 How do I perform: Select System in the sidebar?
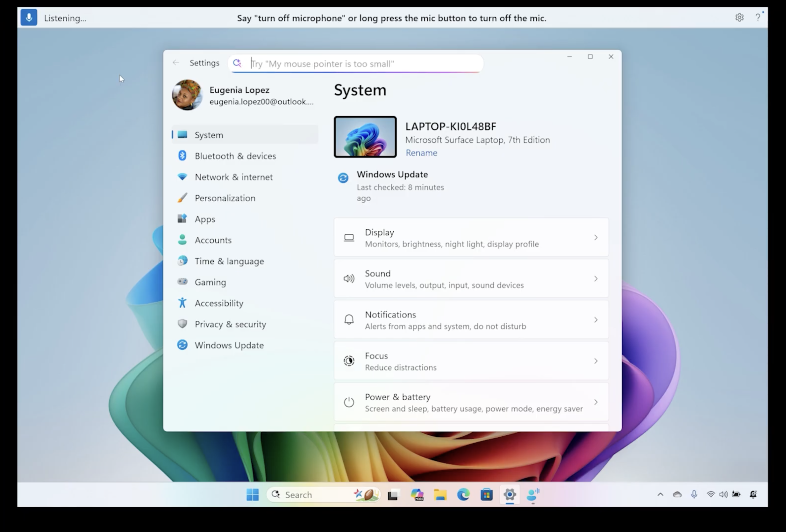(245, 135)
